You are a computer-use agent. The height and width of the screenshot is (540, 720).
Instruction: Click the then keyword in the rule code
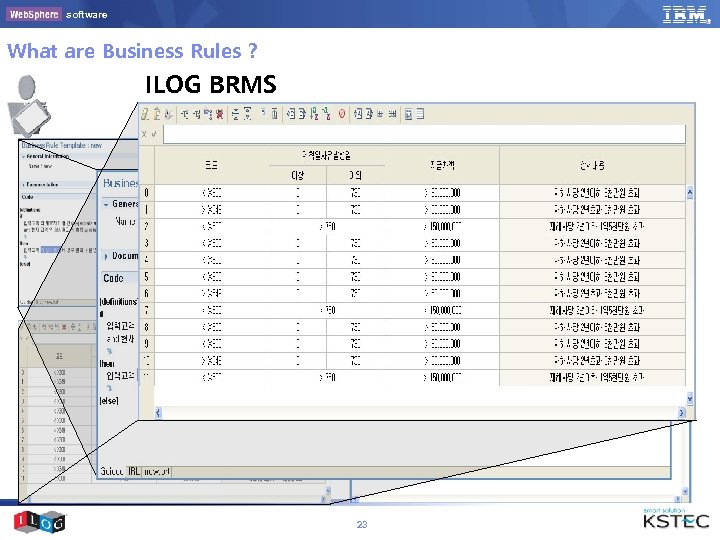coord(107,364)
